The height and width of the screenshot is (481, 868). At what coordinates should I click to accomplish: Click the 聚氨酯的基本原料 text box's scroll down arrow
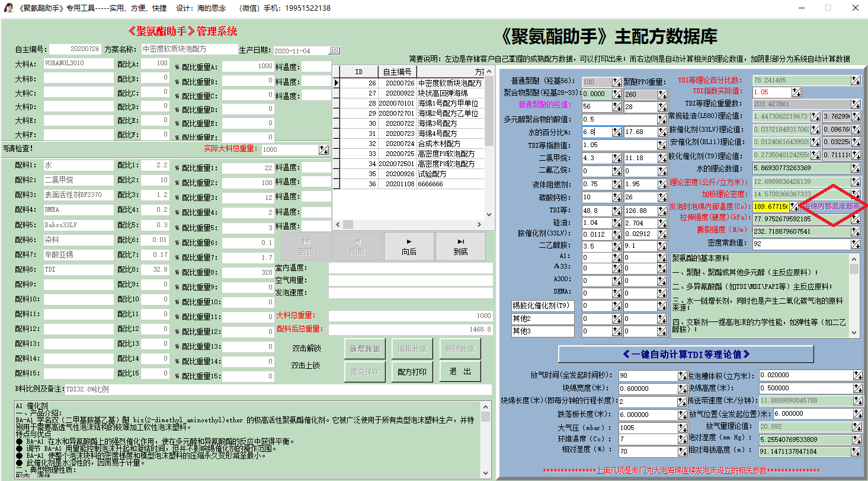[x=854, y=333]
